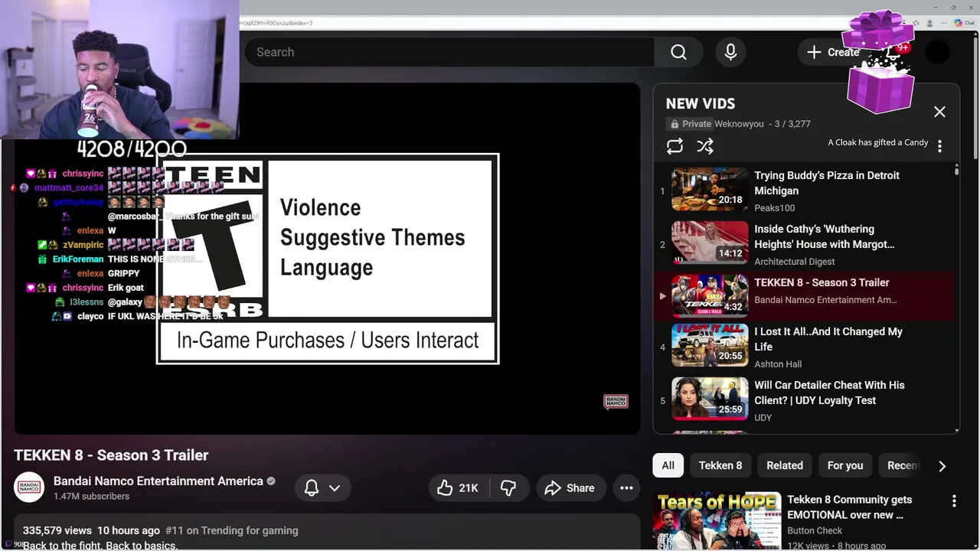Click the 1.47M subscribers text
980x551 pixels.
pos(91,497)
